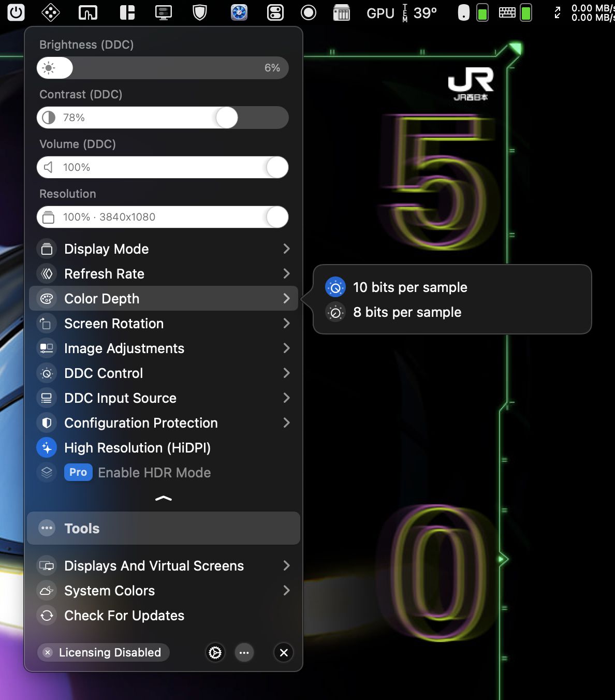Click the Tools section header

click(164, 528)
